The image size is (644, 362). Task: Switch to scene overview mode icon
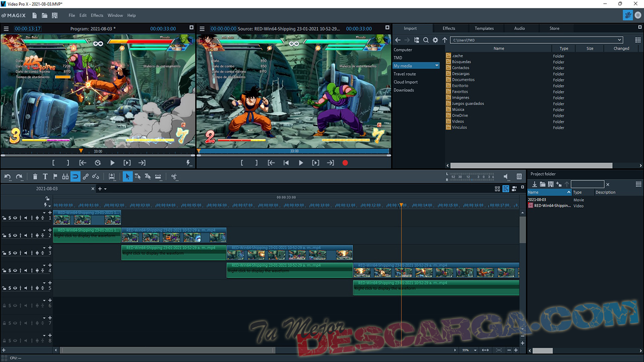(498, 189)
